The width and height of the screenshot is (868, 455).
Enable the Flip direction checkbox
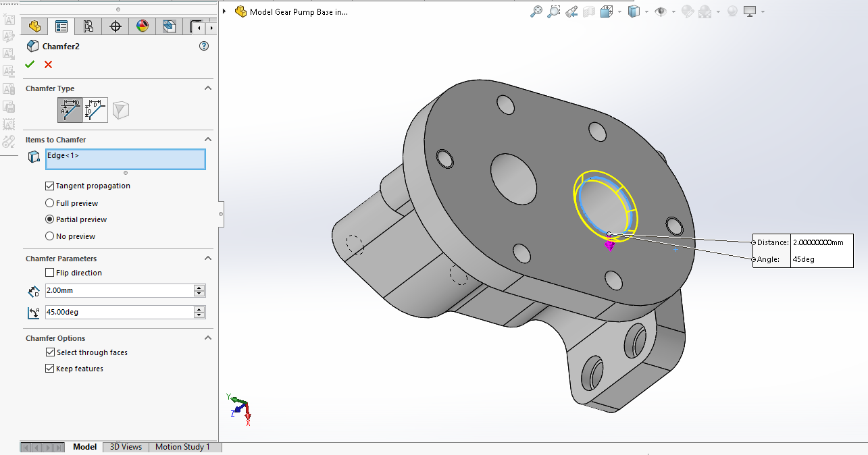point(49,273)
